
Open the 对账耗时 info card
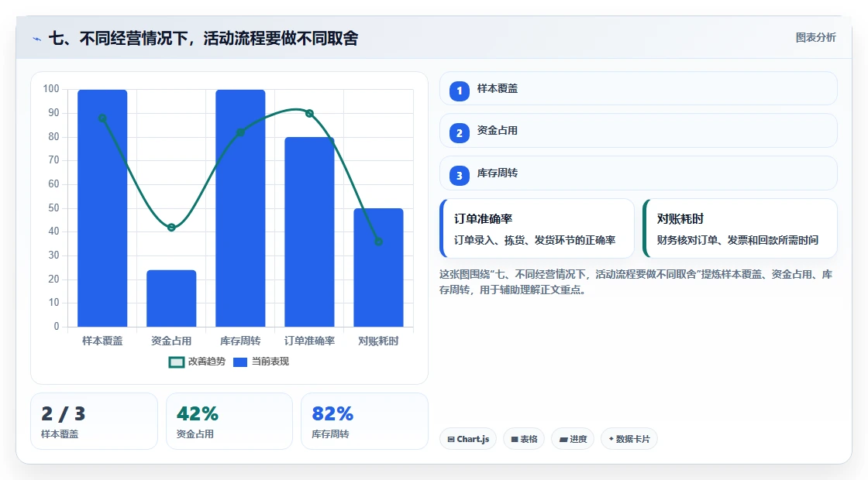coord(740,228)
